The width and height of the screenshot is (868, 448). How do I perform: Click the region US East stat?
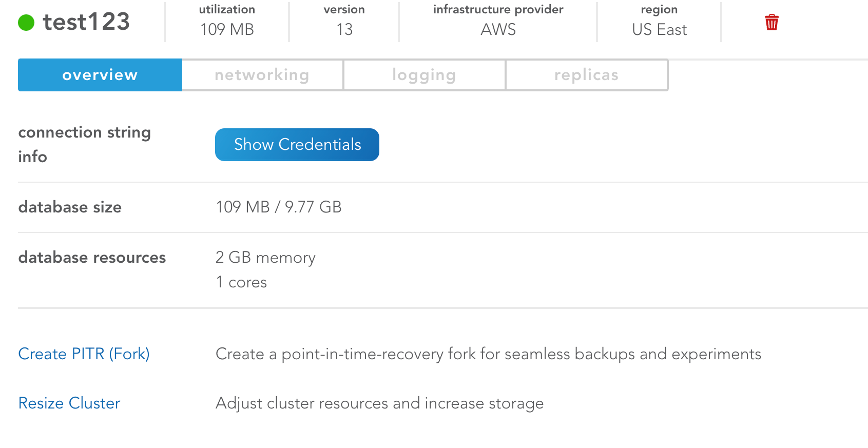pos(659,29)
